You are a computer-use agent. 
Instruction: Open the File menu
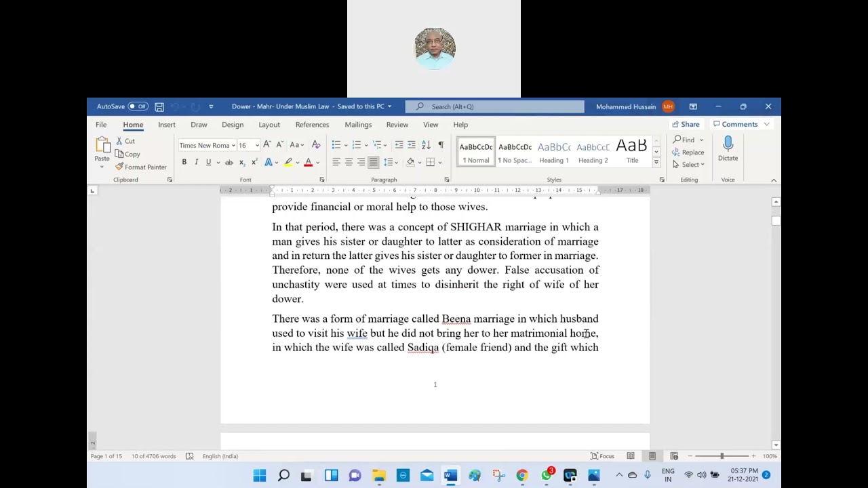coord(101,125)
